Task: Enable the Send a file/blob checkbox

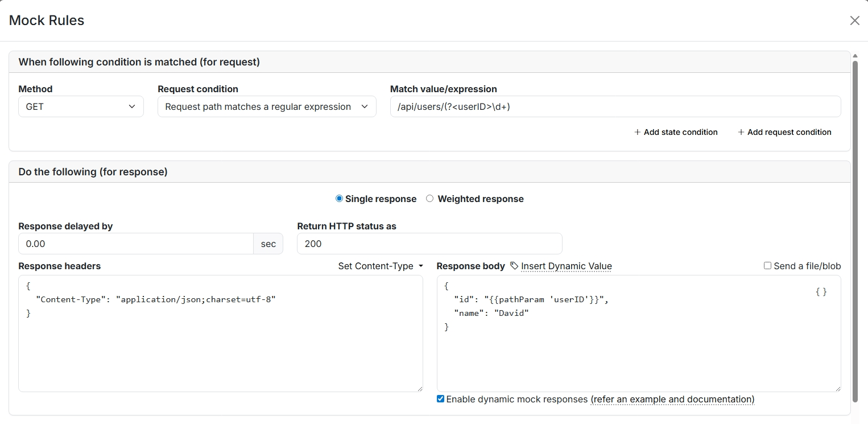Action: [767, 265]
